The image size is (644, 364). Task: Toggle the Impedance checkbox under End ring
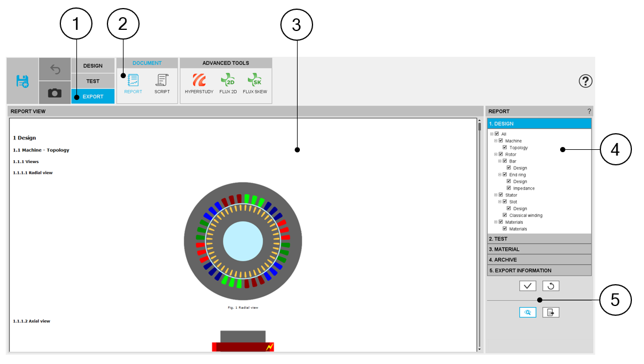click(508, 188)
